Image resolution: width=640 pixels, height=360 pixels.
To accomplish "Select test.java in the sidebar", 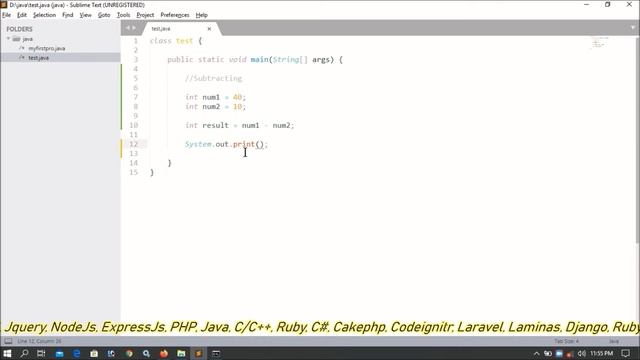I will [x=38, y=58].
